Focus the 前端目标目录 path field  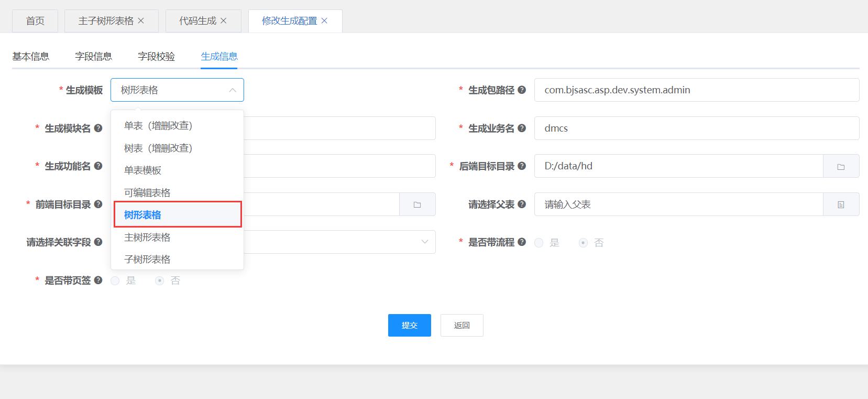click(x=322, y=204)
